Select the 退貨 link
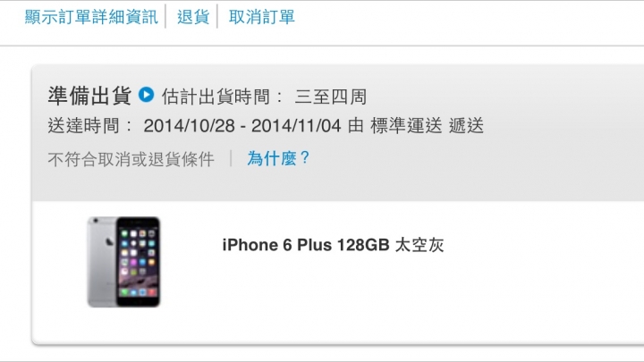 pos(193,17)
